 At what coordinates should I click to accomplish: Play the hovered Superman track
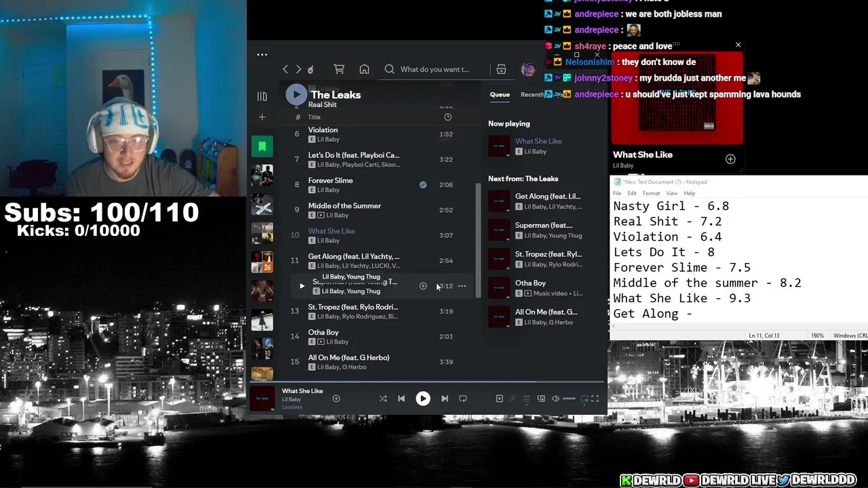(302, 286)
